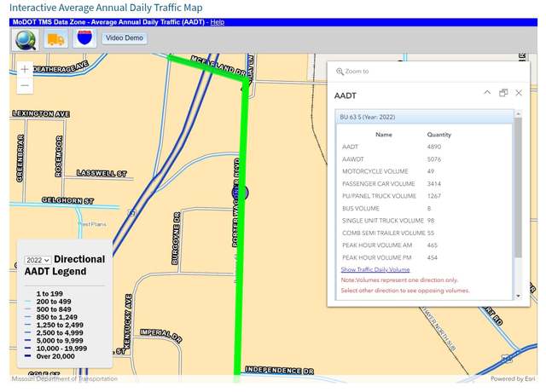Open the 2022 year dropdown
The width and height of the screenshot is (546, 392).
pyautogui.click(x=38, y=260)
